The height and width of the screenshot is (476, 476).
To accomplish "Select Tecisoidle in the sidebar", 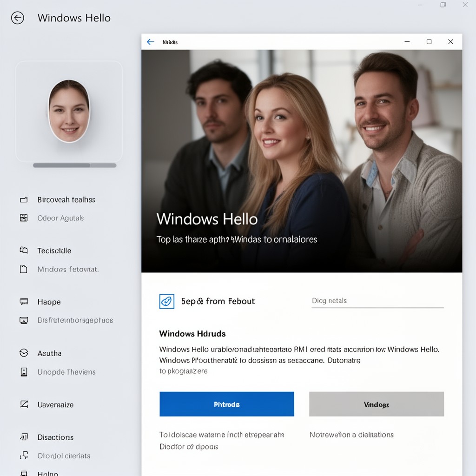I will [x=54, y=251].
